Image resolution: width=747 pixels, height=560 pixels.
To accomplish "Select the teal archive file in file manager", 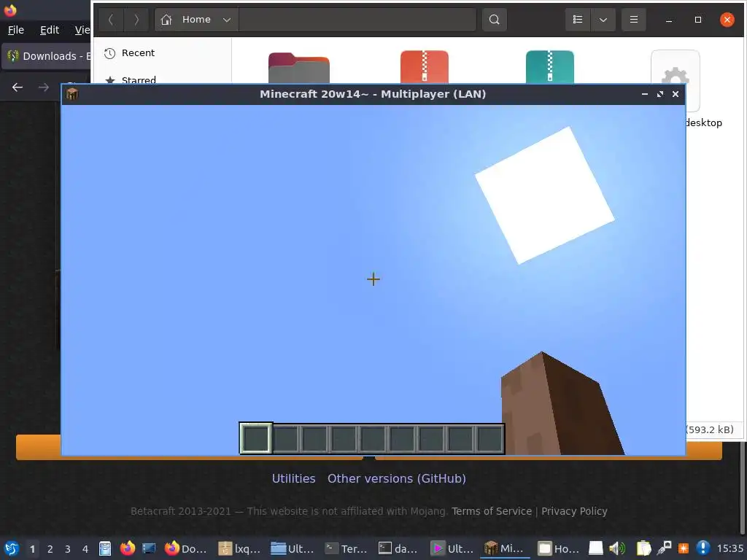I will [550, 66].
